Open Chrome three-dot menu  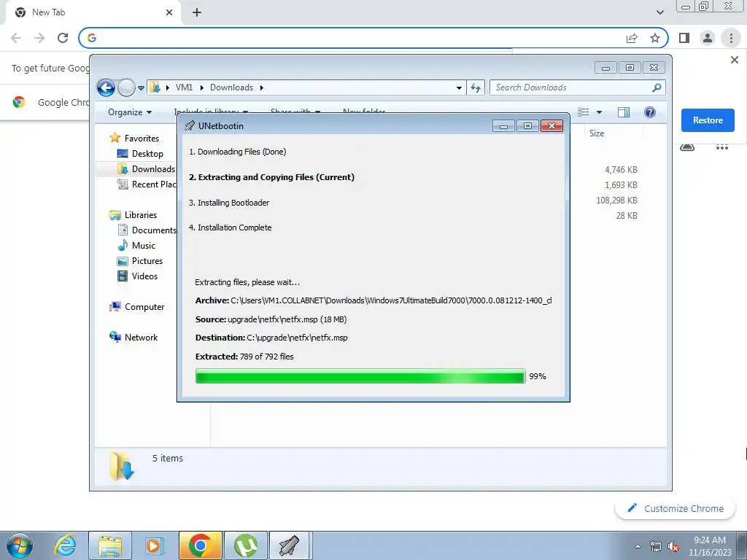pos(731,38)
